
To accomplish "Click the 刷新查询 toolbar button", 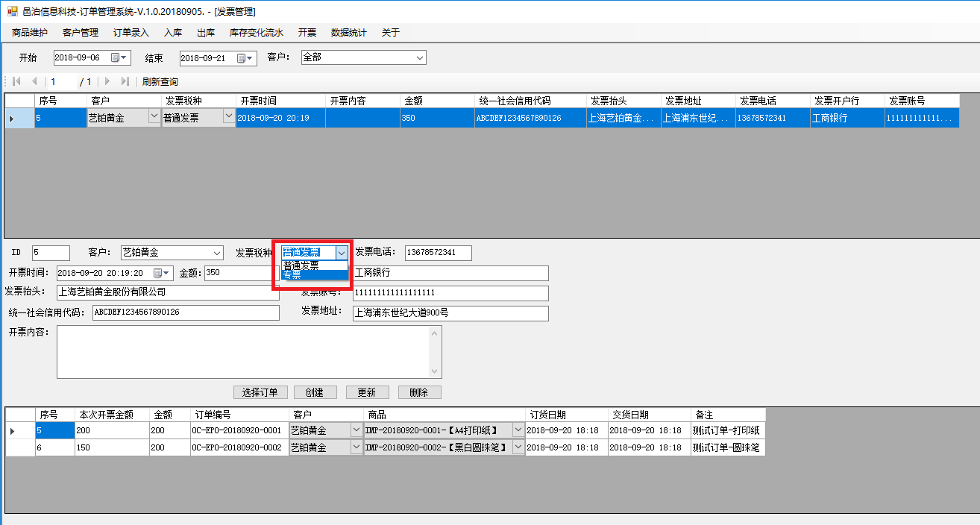I will [x=160, y=81].
